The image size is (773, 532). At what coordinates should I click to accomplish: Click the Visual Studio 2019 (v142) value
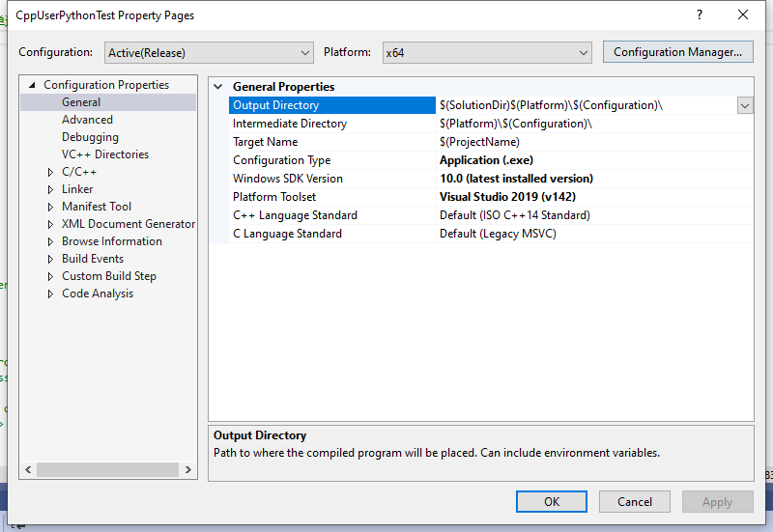[x=508, y=197]
